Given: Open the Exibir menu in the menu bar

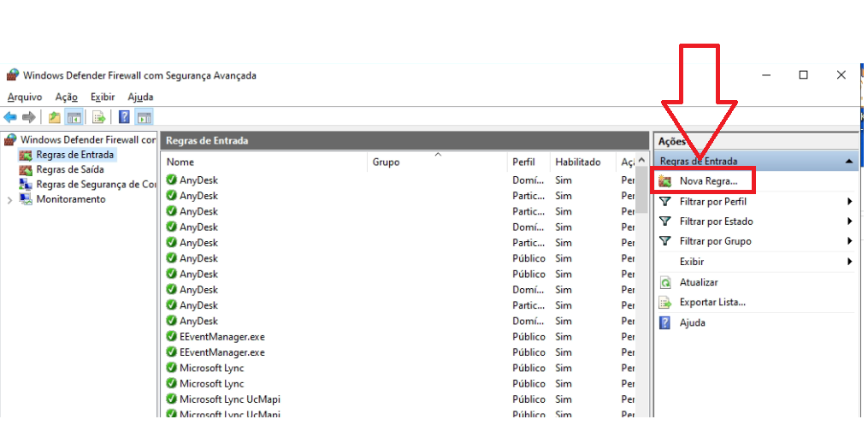Looking at the screenshot, I should click(103, 97).
